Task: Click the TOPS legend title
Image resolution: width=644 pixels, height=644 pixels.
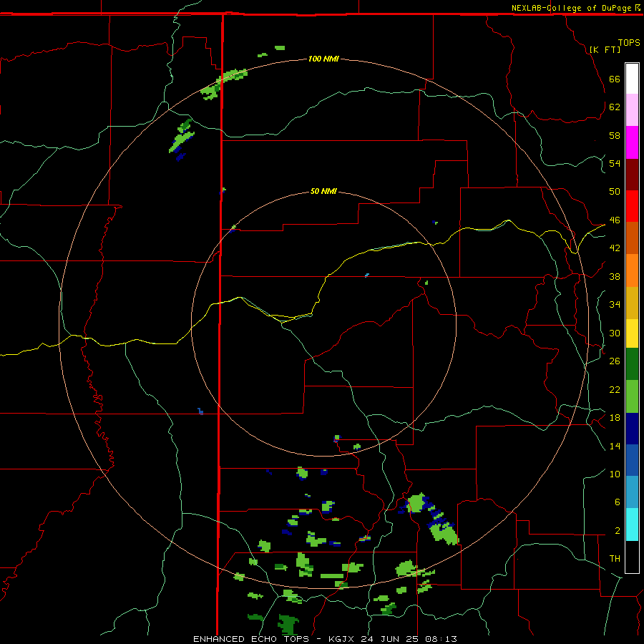Action: [x=629, y=42]
